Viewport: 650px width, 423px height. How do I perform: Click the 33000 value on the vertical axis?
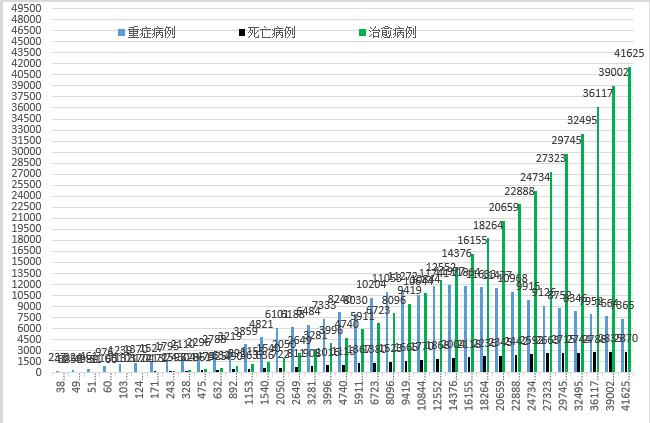pyautogui.click(x=27, y=129)
